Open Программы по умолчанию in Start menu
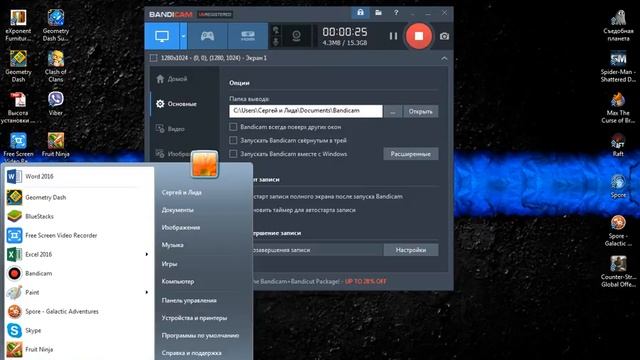The image size is (640, 360). point(200,336)
